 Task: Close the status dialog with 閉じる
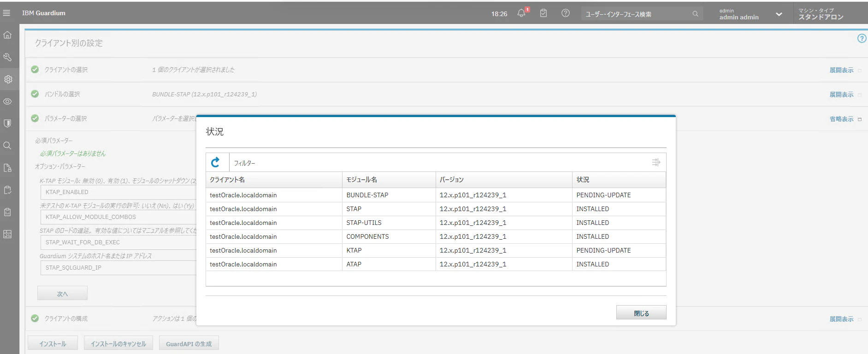641,313
